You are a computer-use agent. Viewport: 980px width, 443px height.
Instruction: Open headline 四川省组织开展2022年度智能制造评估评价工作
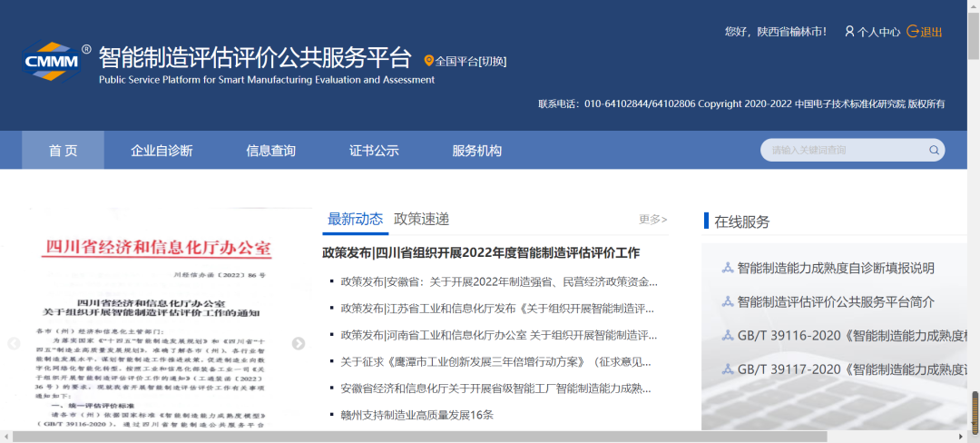481,253
